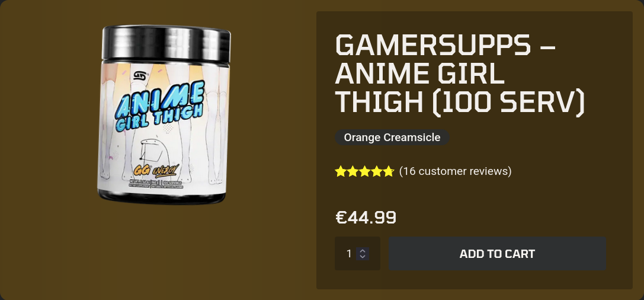This screenshot has width=644, height=300.
Task: Click the blue Anime Girl Thigh label text
Action: 160,107
